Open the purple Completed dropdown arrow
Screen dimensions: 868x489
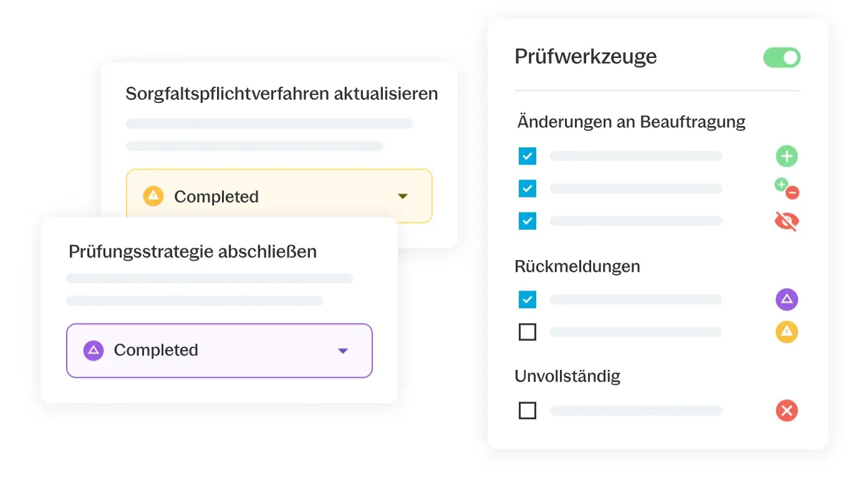click(x=343, y=351)
